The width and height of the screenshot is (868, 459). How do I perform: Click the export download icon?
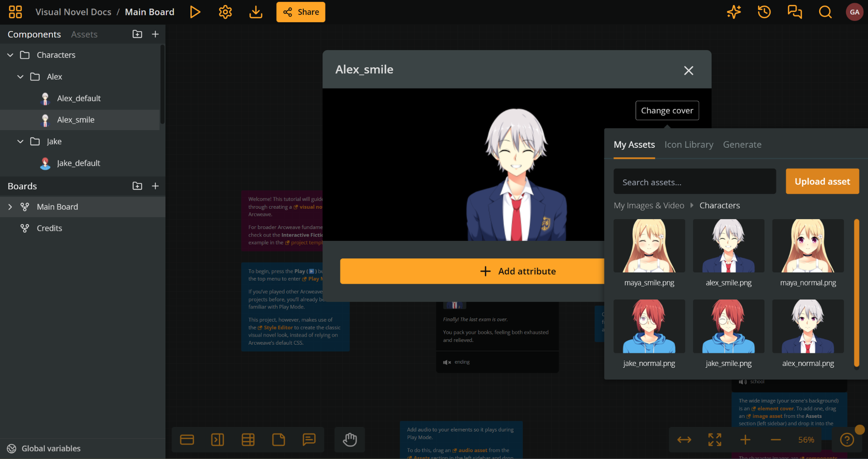click(x=256, y=12)
